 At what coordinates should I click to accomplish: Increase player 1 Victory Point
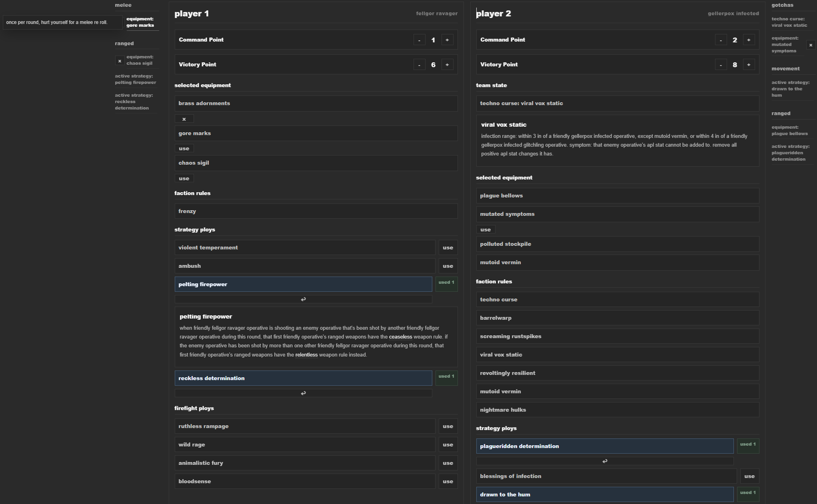tap(447, 65)
